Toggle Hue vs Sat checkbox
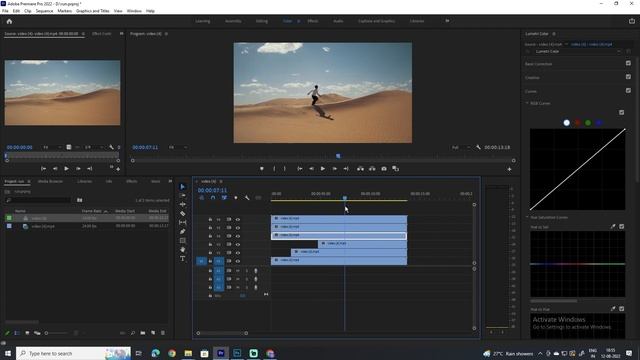640x360 pixels. (621, 227)
